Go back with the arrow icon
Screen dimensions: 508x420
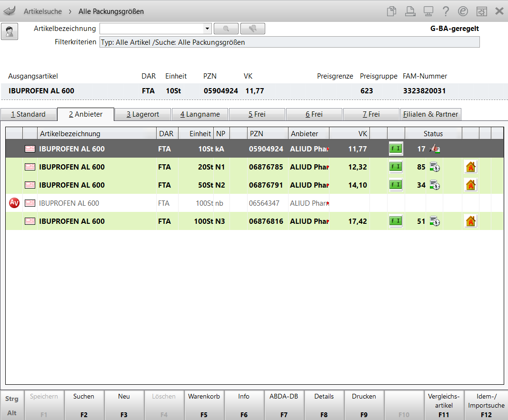(10, 11)
